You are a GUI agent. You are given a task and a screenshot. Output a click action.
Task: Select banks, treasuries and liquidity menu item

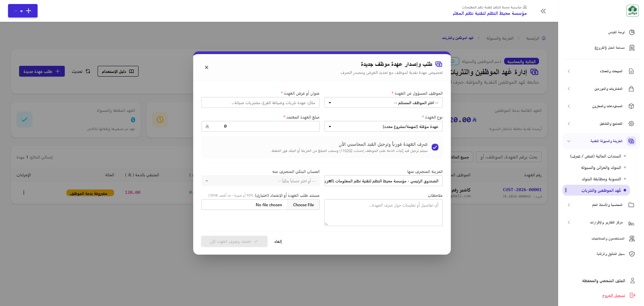(x=601, y=168)
